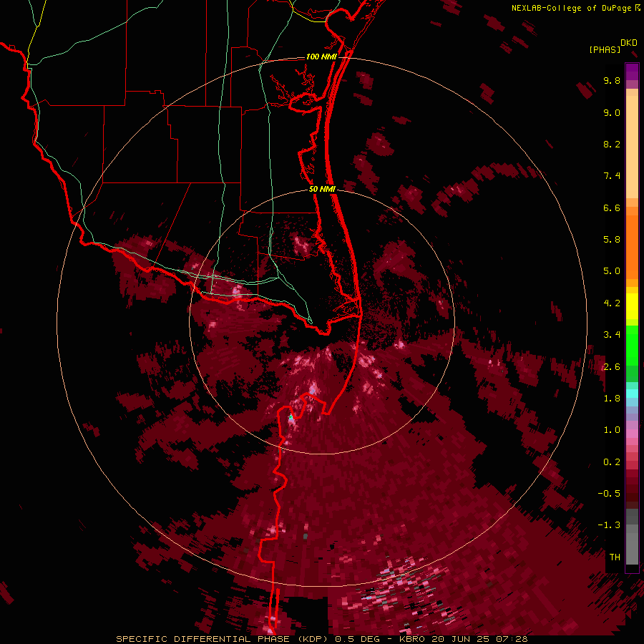Screen dimensions: 644x644
Task: Click the 3.4 value on the color scale
Action: point(612,335)
